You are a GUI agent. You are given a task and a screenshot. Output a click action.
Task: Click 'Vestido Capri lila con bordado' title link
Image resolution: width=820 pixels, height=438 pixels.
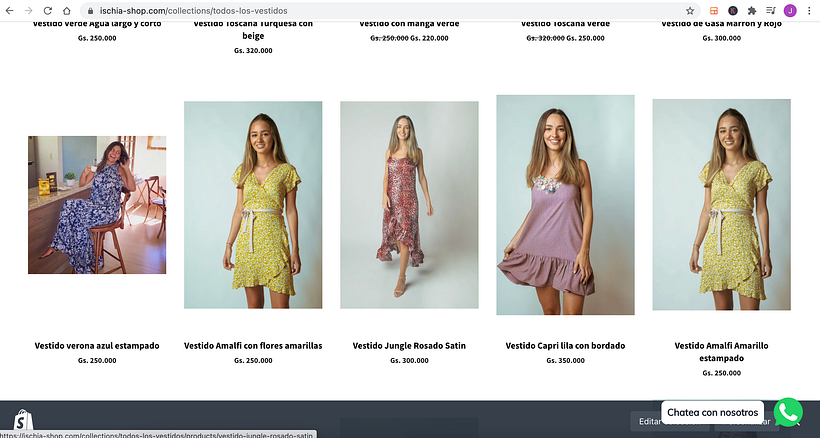(565, 346)
